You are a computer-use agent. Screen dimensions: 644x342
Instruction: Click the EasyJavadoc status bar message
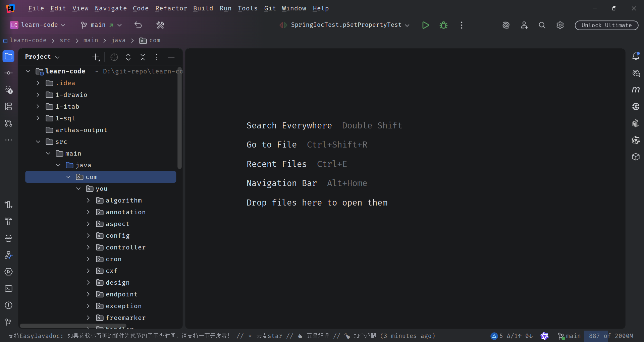coord(221,336)
